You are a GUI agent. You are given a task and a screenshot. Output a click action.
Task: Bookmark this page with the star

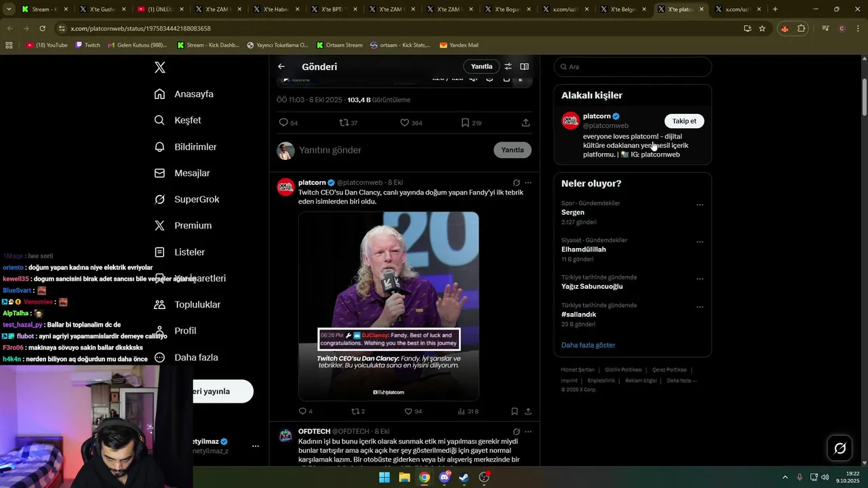click(x=762, y=28)
